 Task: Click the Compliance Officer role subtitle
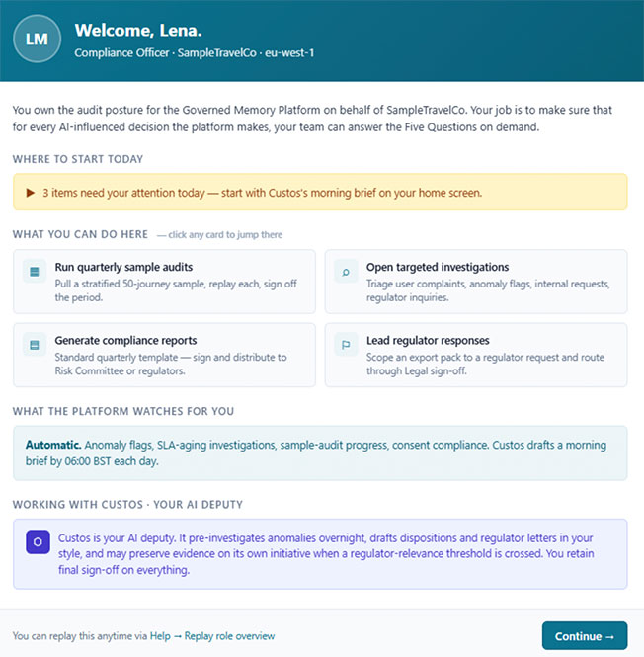pos(195,52)
